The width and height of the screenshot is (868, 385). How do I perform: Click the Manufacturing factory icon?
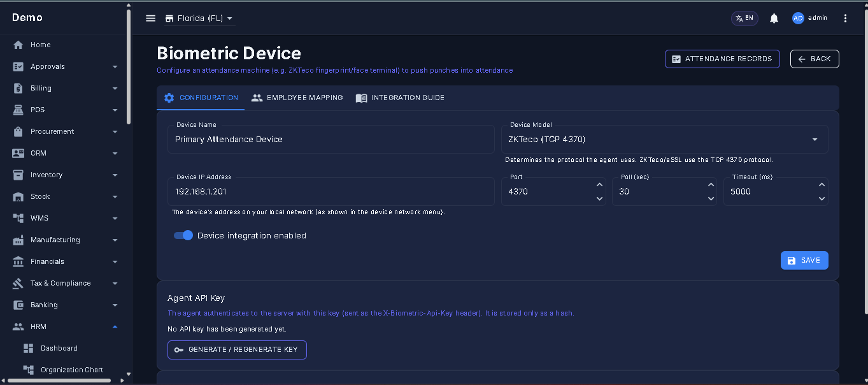coord(18,240)
